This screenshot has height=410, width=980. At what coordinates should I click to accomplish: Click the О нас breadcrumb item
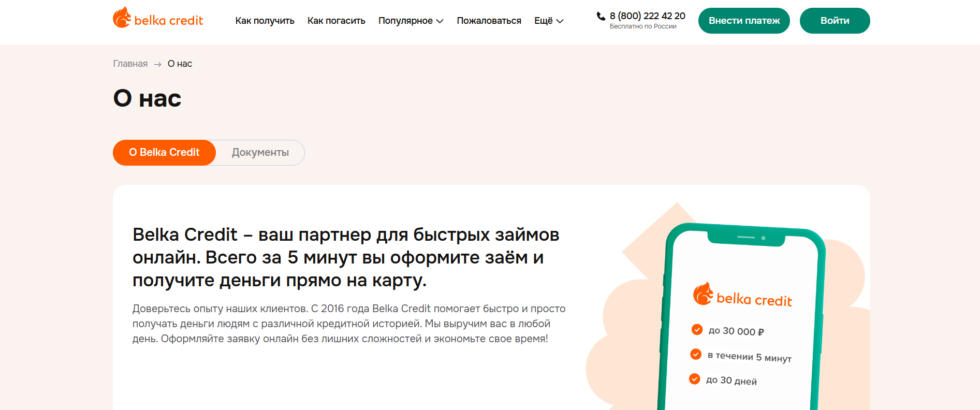180,64
